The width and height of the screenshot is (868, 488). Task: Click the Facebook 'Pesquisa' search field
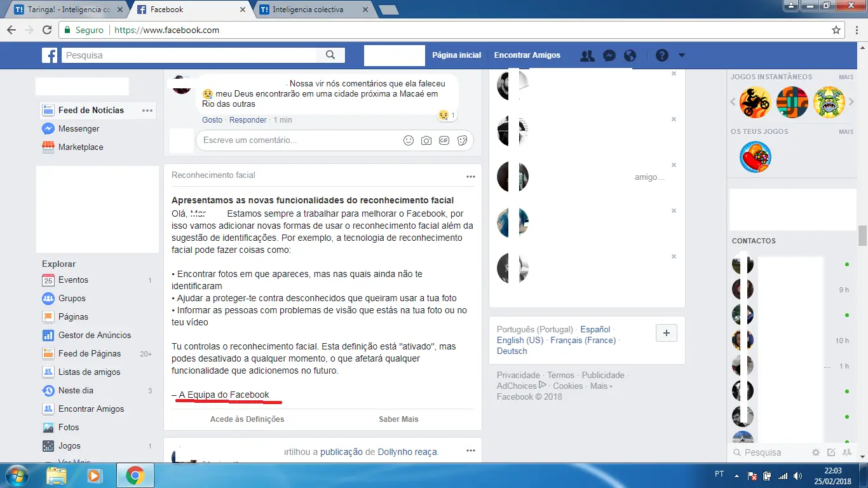(189, 55)
